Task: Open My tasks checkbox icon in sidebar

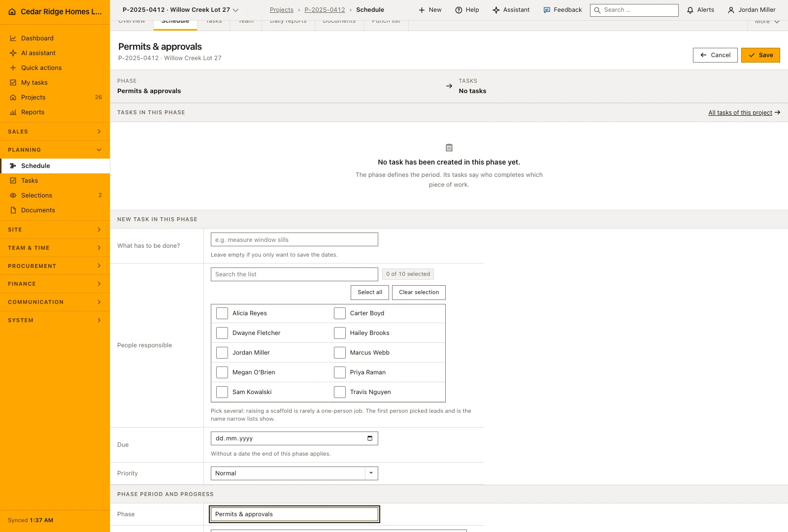Action: (13, 83)
